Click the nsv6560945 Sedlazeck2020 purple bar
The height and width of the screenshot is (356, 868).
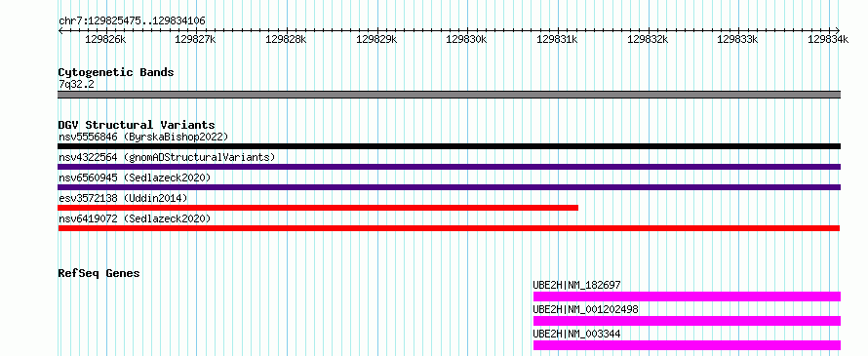coord(449,187)
